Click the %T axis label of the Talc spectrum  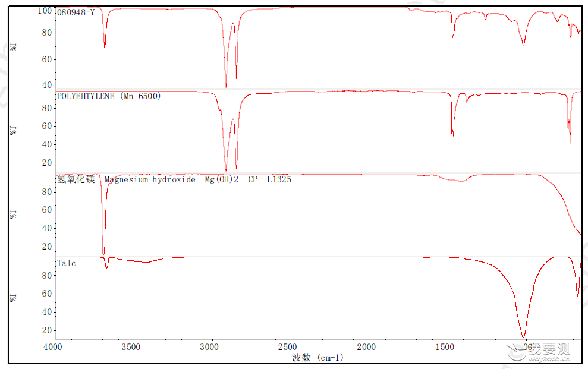(x=13, y=298)
